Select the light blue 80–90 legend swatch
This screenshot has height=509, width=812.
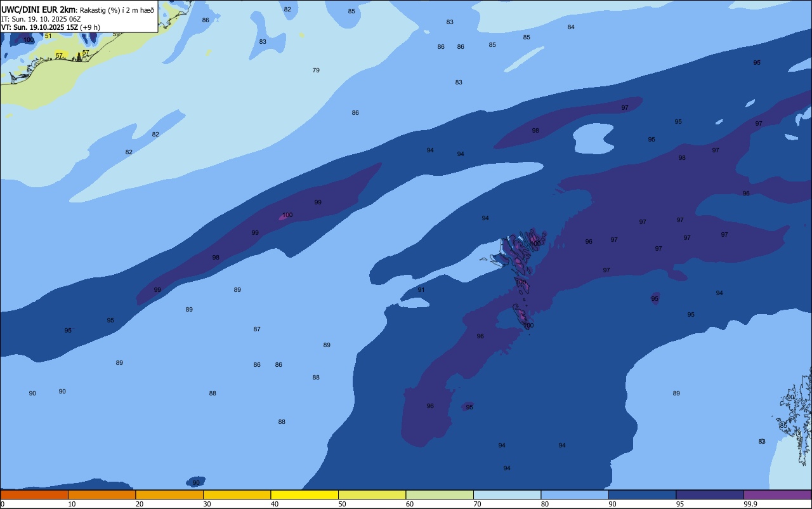575,494
